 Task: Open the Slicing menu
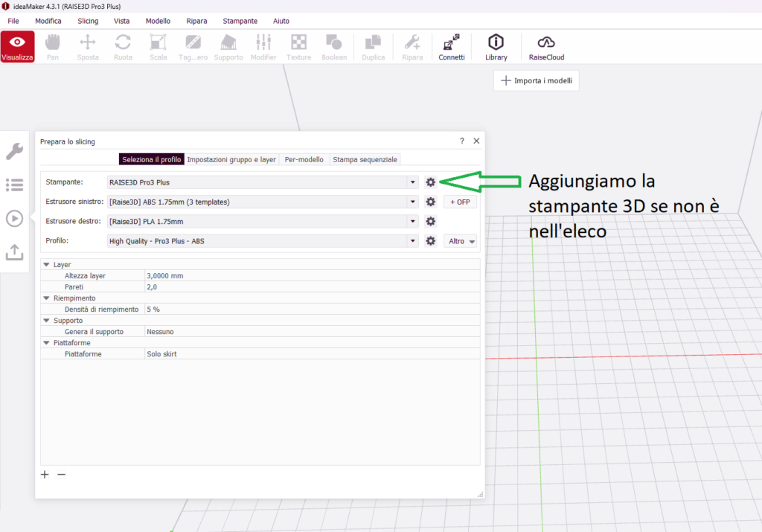(x=88, y=21)
